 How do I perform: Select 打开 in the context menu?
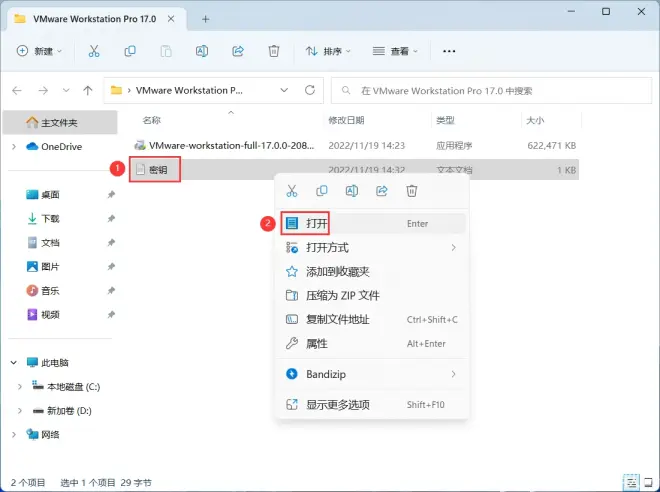point(373,223)
